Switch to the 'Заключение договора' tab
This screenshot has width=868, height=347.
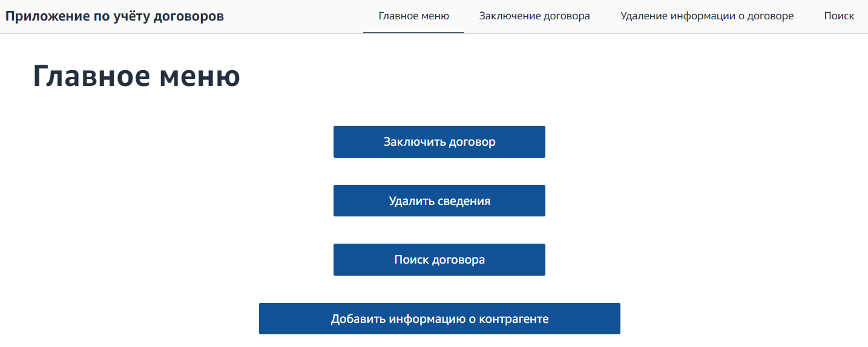[534, 16]
